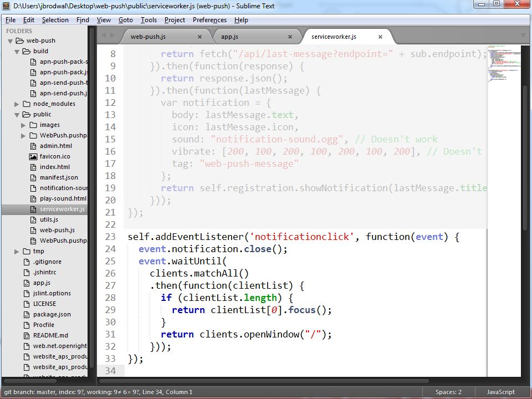532x399 pixels.
Task: Open the Tools menu
Action: (149, 20)
